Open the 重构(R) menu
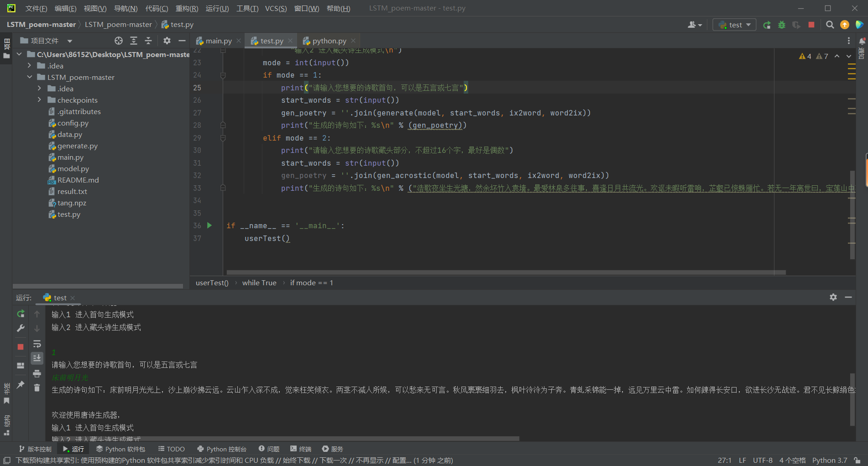 [187, 8]
